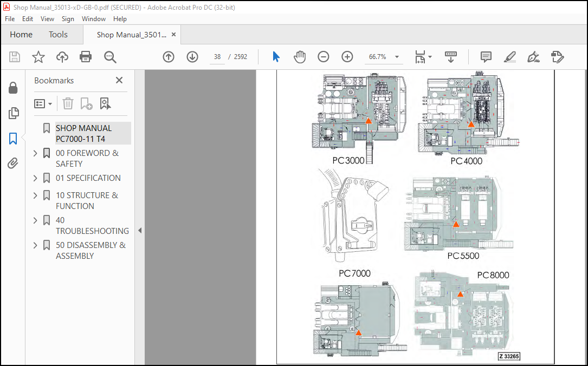Open the File menu
The height and width of the screenshot is (366, 588).
pos(10,19)
